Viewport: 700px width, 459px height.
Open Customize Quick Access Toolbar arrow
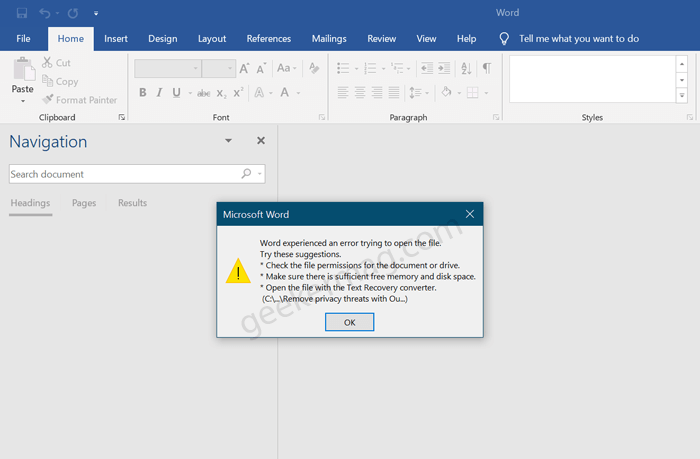point(96,13)
